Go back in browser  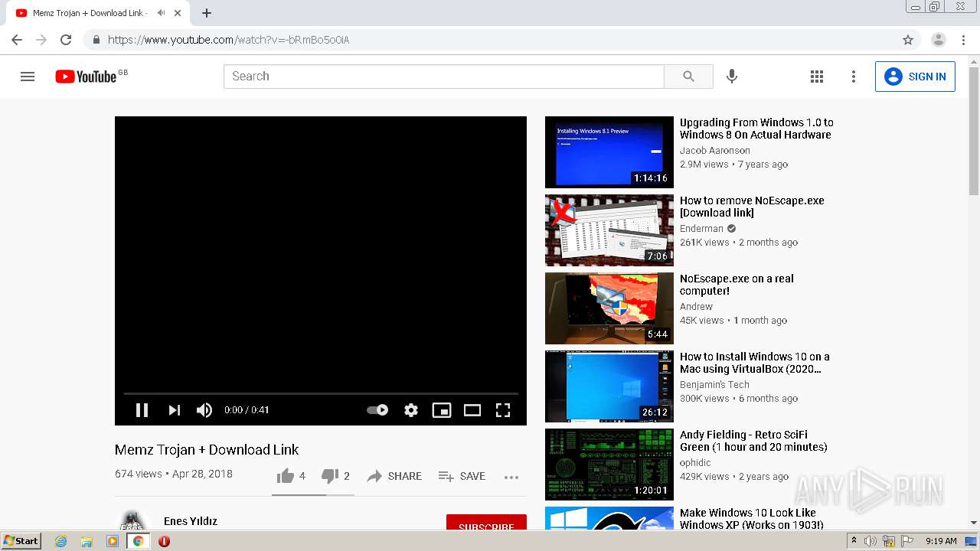point(17,40)
